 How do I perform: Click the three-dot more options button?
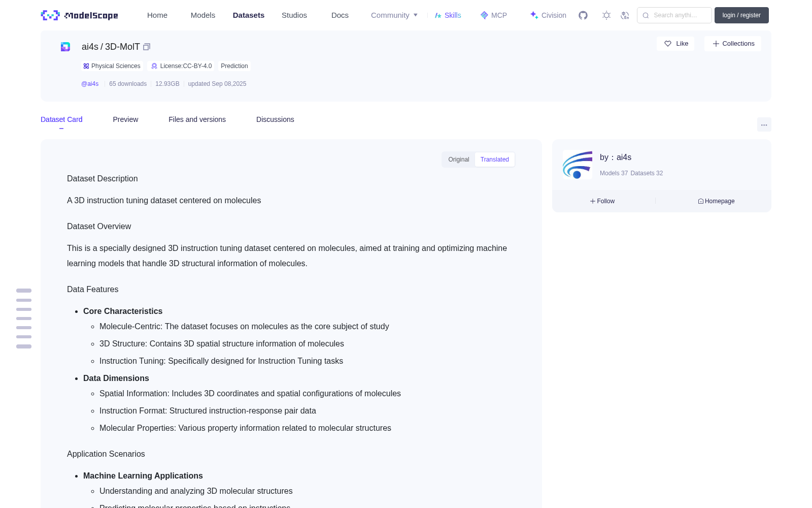pos(764,124)
